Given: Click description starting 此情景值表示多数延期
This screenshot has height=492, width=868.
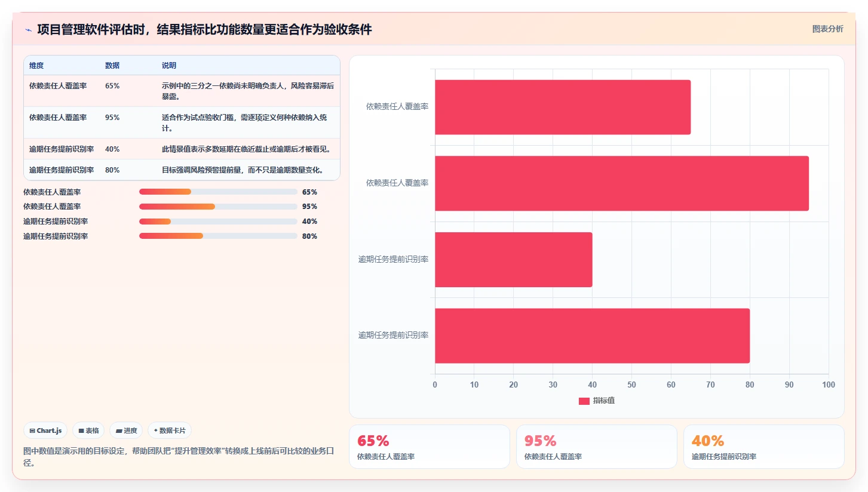Looking at the screenshot, I should click(x=246, y=149).
